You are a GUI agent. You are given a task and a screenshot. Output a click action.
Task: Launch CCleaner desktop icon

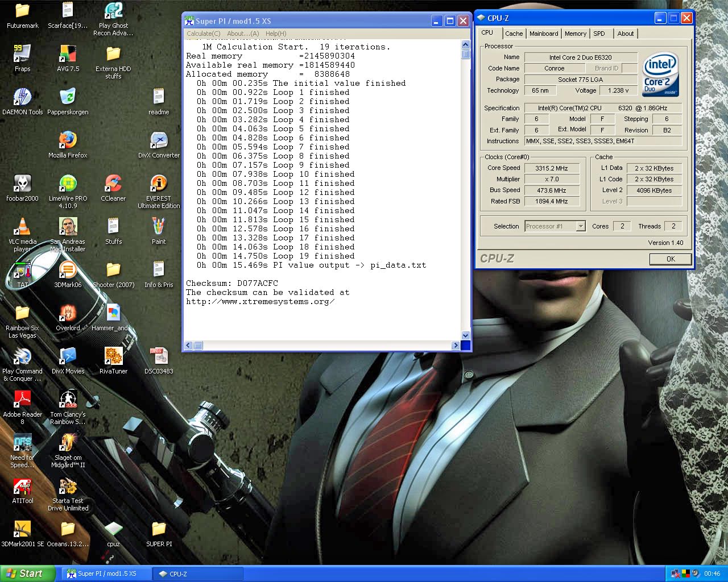[x=113, y=184]
